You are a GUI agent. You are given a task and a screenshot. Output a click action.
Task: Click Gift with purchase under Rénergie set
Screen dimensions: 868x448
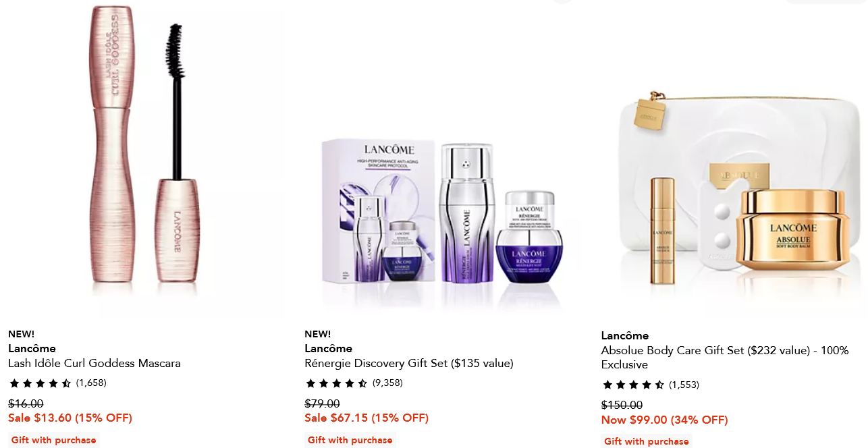350,440
